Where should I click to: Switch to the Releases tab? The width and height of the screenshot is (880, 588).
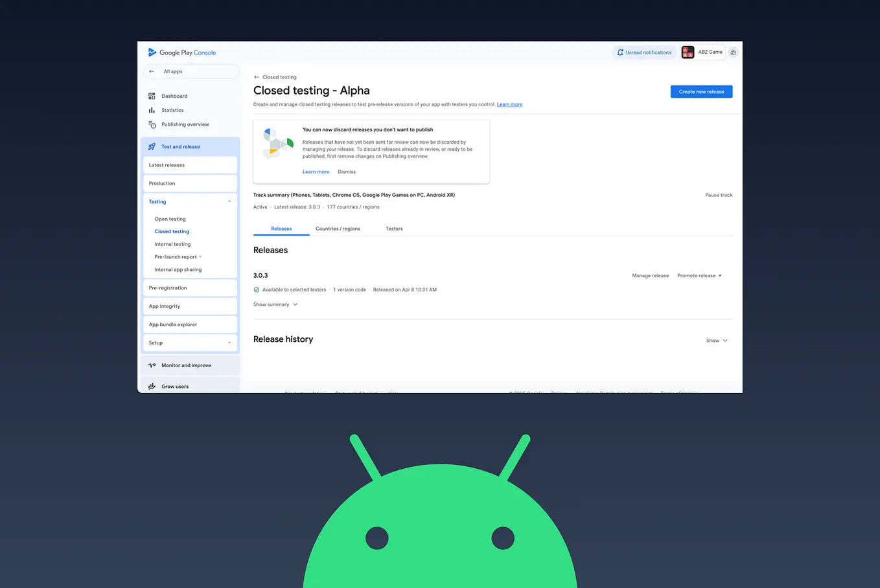tap(281, 229)
